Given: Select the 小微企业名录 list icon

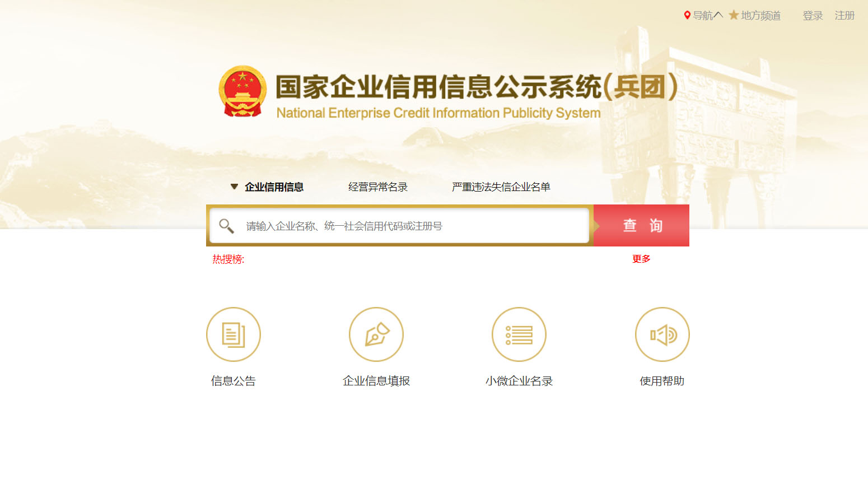Looking at the screenshot, I should [x=519, y=334].
